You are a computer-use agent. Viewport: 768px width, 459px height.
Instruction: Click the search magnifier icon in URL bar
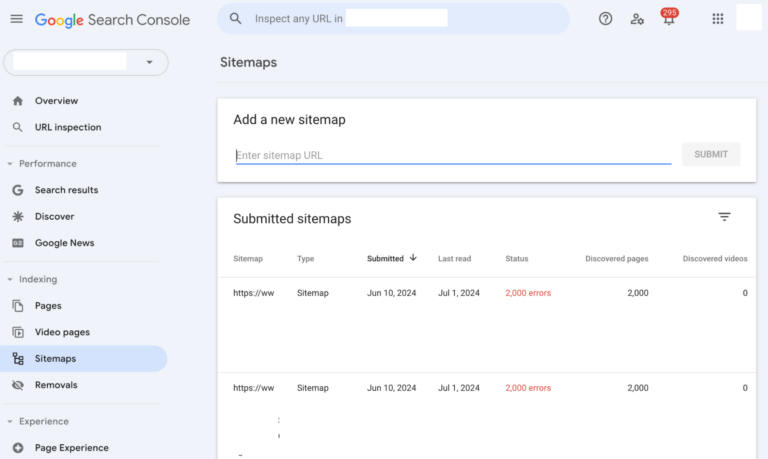[x=236, y=19]
